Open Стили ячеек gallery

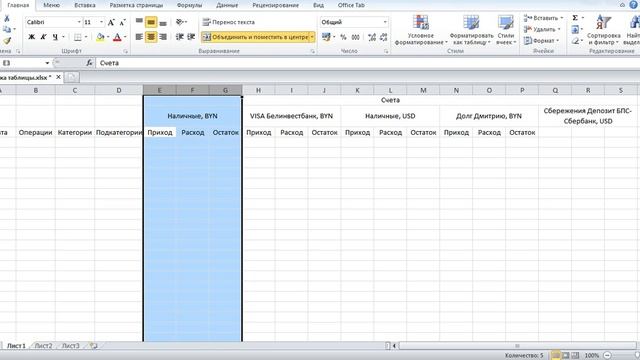[x=506, y=30]
